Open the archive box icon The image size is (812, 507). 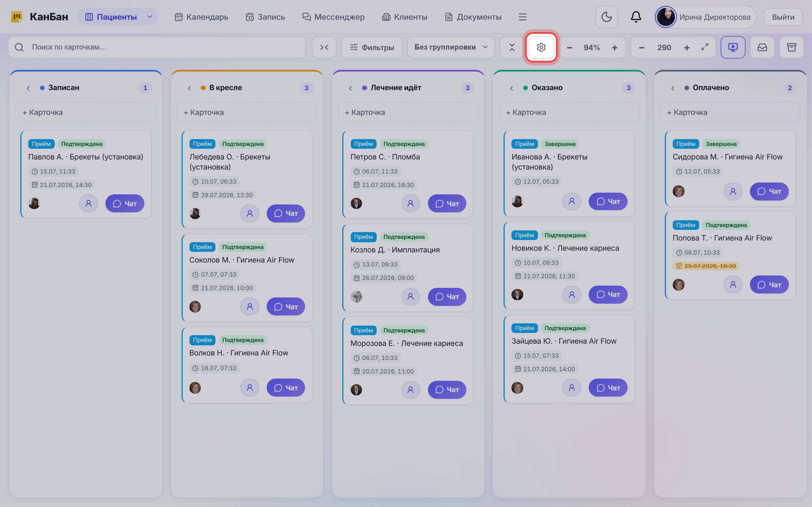coord(791,47)
